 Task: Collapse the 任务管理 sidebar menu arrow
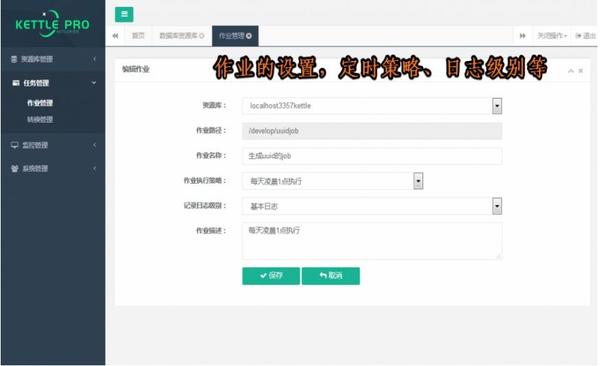click(94, 83)
